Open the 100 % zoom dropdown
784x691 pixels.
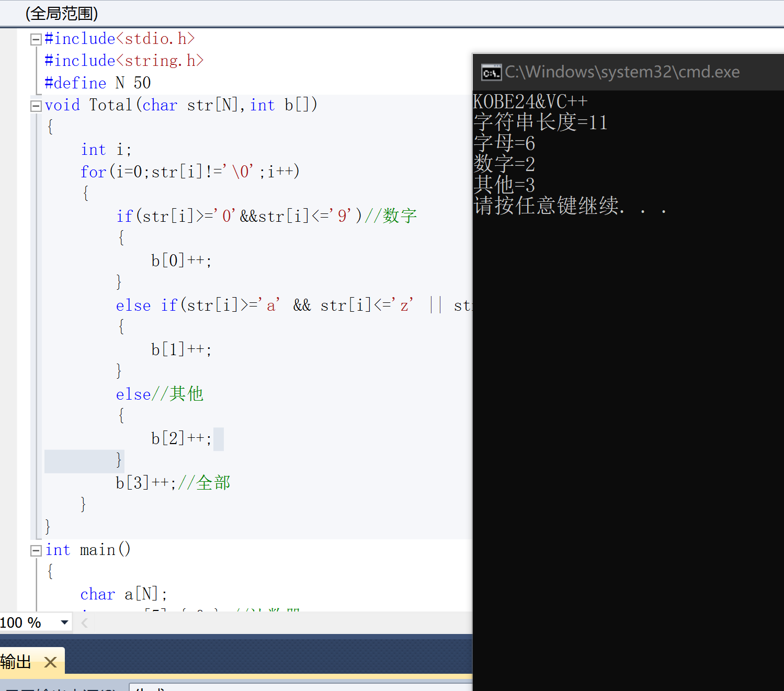point(64,622)
